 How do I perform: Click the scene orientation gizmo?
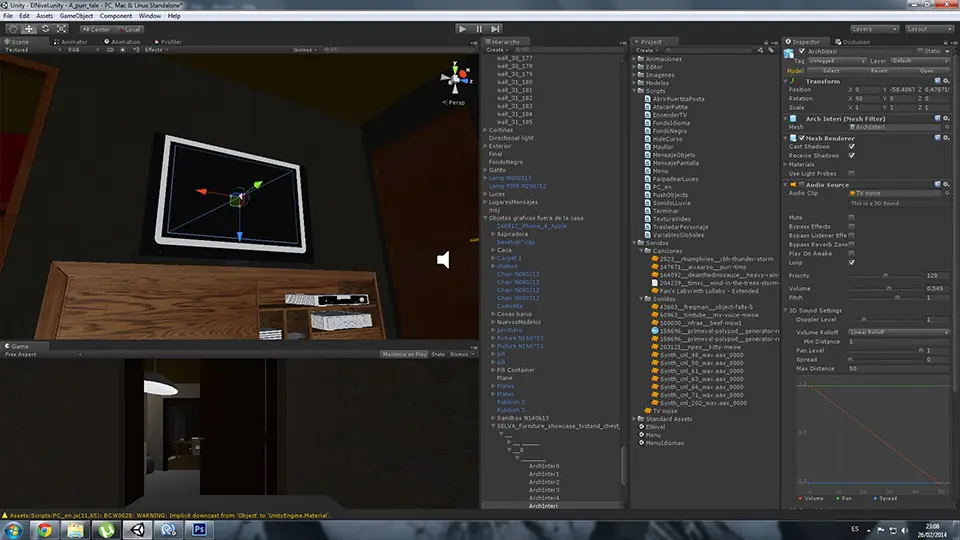pyautogui.click(x=456, y=77)
